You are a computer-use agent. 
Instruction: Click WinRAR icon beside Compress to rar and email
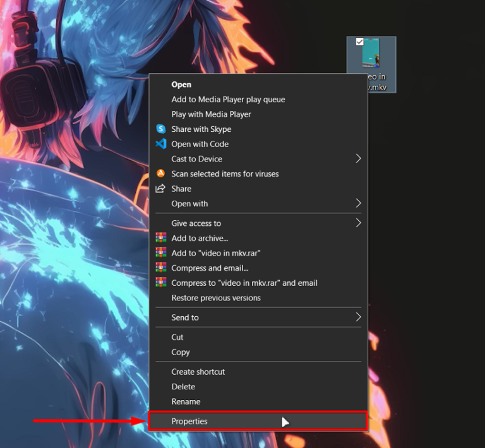161,283
